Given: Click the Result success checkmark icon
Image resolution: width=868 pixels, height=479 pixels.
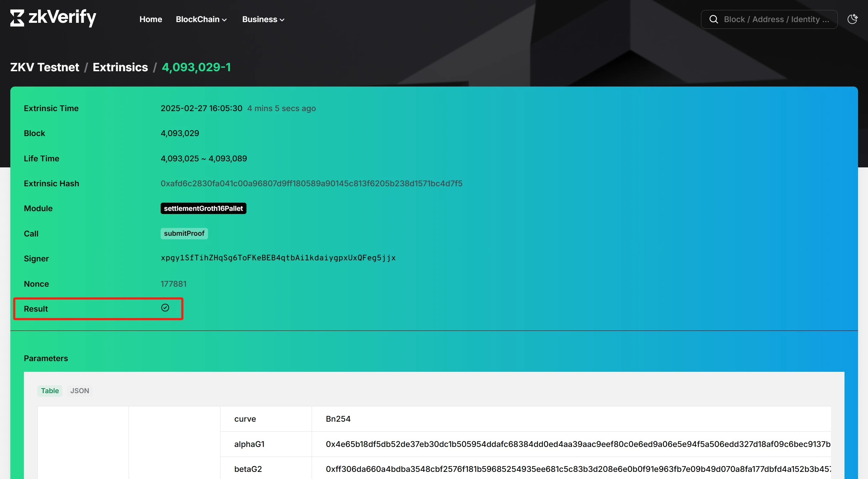Looking at the screenshot, I should pos(165,308).
